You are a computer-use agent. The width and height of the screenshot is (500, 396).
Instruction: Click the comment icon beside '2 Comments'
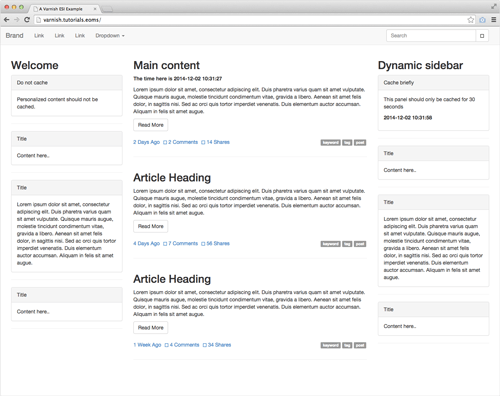[165, 142]
